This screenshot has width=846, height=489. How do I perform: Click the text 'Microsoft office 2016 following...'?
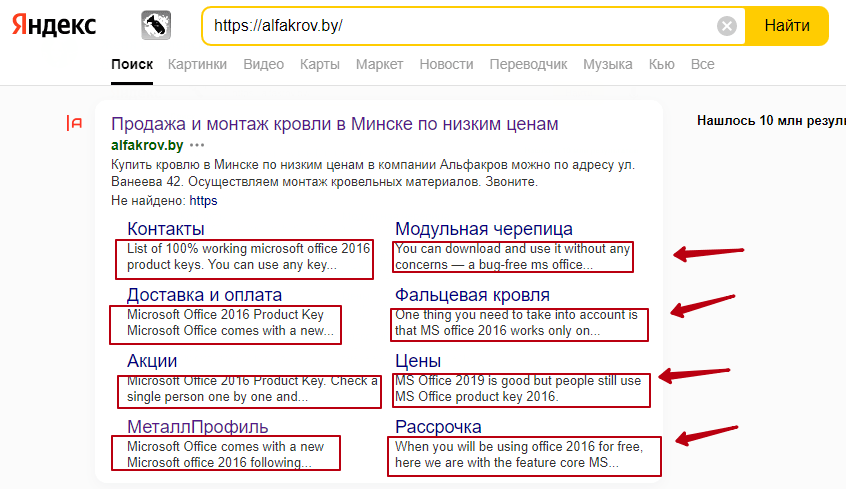pyautogui.click(x=219, y=463)
